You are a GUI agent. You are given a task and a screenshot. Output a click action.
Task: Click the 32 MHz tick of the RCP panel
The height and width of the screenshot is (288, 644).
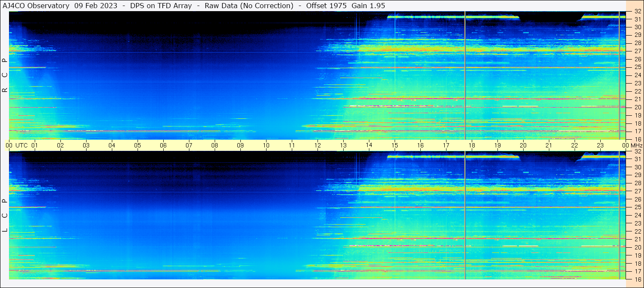coord(637,12)
